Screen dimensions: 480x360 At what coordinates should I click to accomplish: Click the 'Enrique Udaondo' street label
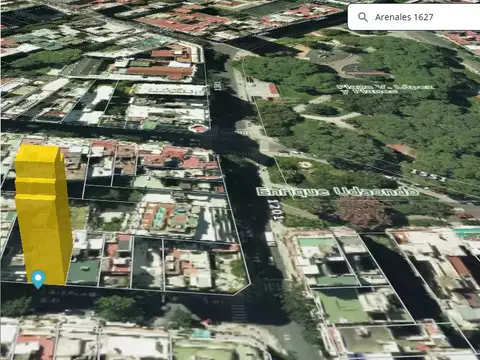click(338, 192)
